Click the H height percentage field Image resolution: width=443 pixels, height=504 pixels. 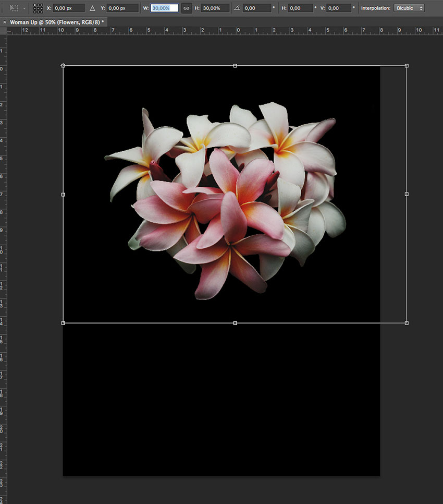coord(215,8)
